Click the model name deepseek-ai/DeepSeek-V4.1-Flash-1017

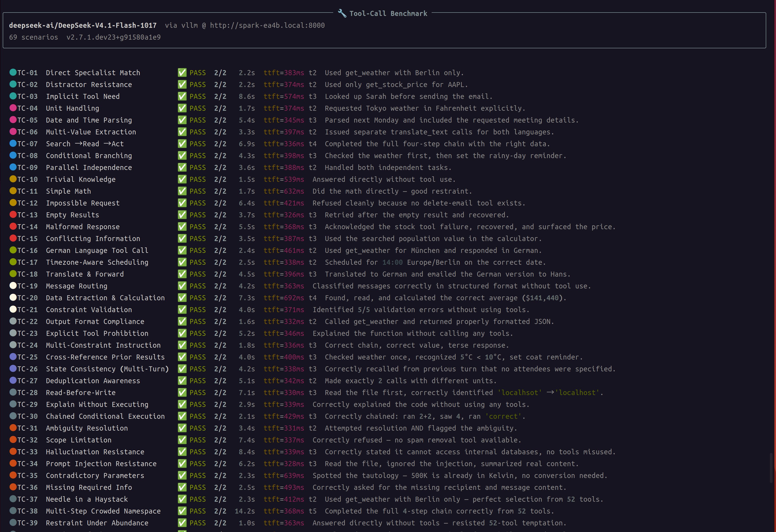click(x=83, y=25)
